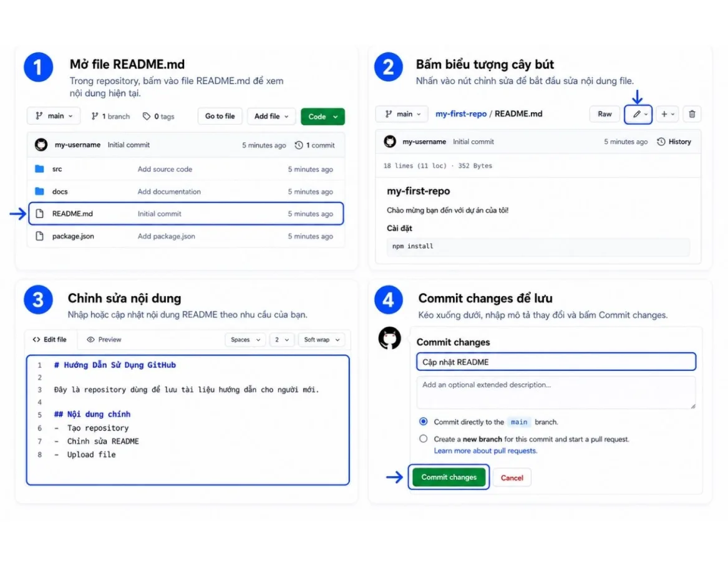
Task: Click editor line '- Upload file'
Action: (x=85, y=454)
